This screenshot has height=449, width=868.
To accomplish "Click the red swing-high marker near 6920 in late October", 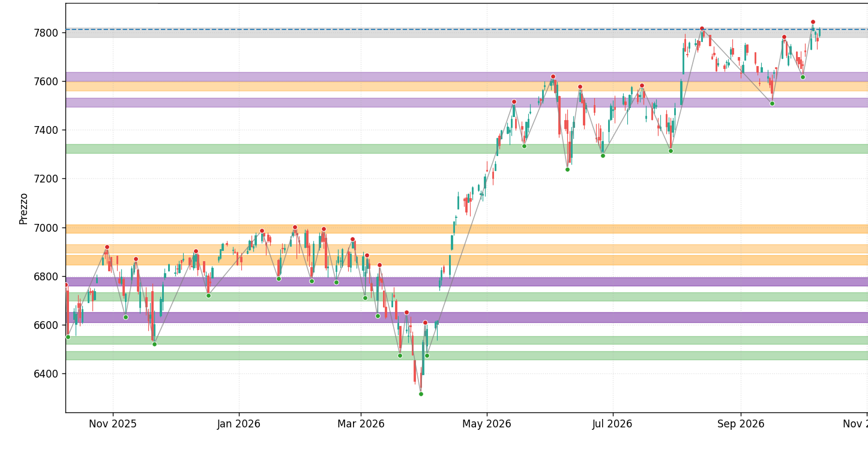I will pos(107,247).
